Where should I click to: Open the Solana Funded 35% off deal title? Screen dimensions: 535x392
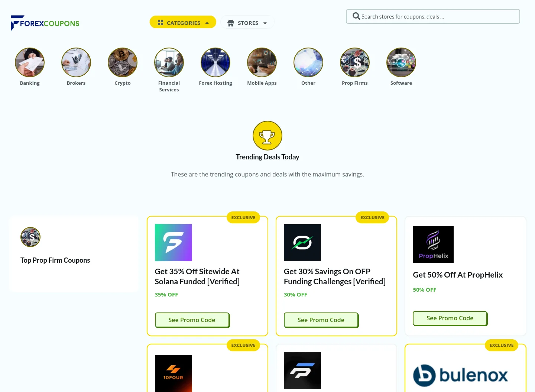point(197,276)
